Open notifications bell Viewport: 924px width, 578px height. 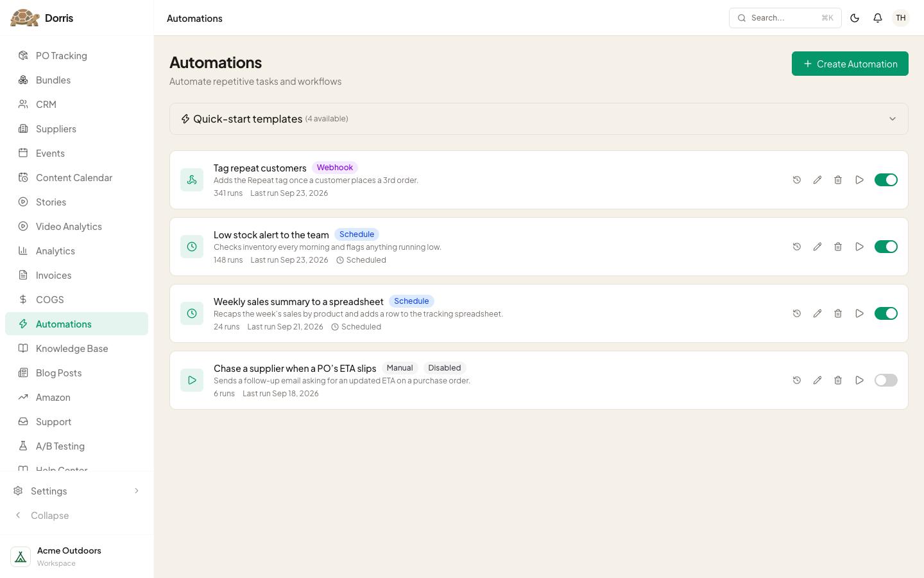(878, 18)
